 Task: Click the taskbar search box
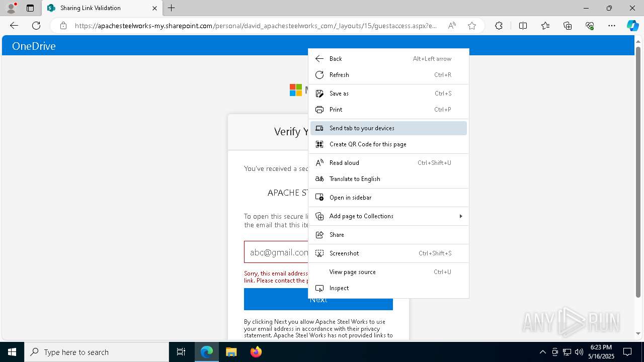tap(97, 352)
